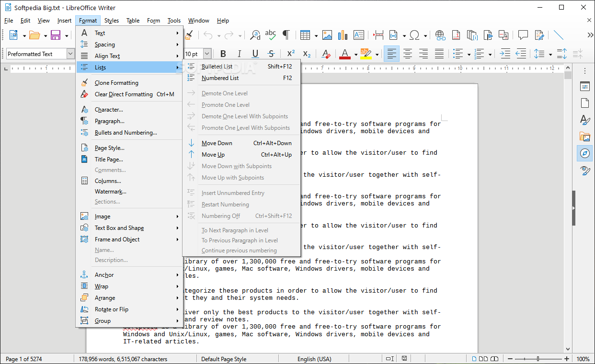Click the Open folder icon
The image size is (595, 364).
(x=34, y=35)
